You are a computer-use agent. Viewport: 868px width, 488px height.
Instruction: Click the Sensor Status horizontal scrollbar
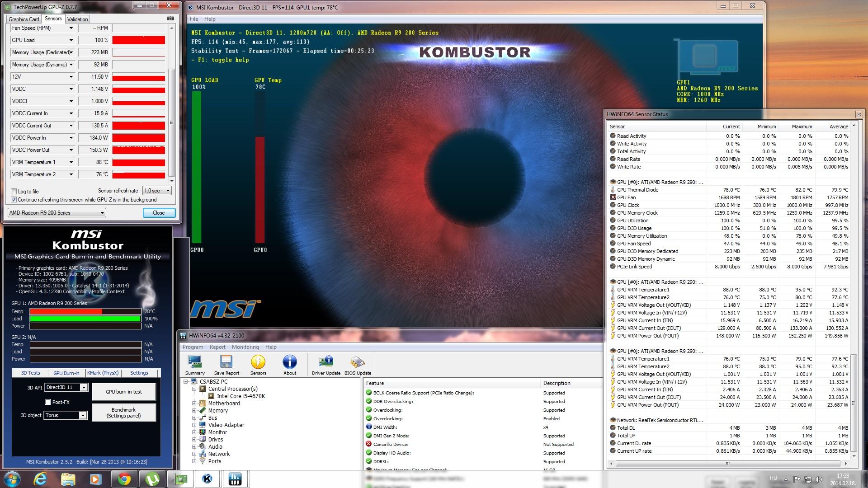pos(729,464)
